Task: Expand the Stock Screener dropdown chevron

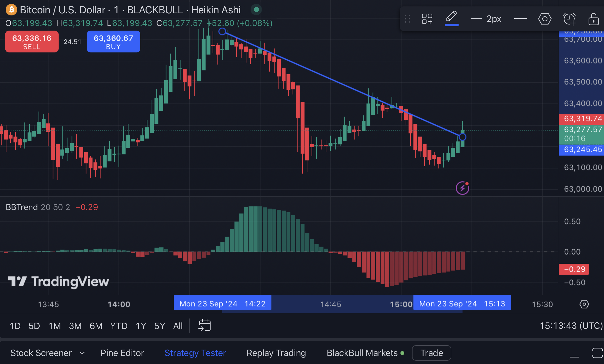Action: point(82,353)
